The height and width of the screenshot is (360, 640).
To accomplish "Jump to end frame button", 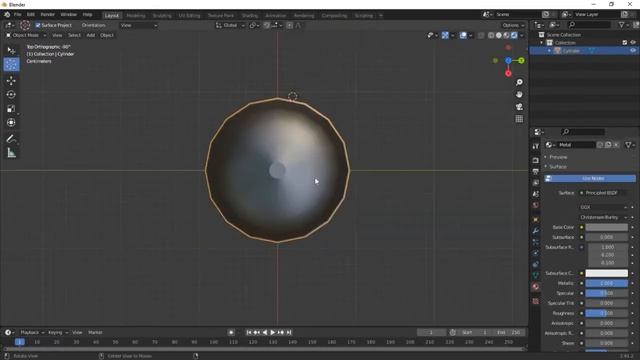I will [289, 333].
